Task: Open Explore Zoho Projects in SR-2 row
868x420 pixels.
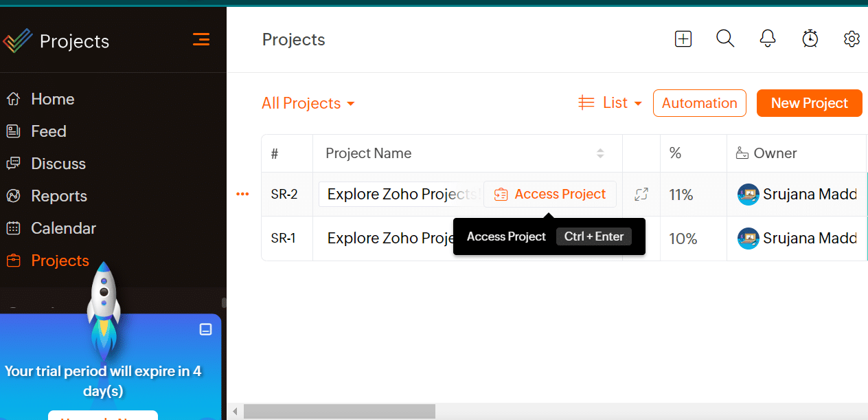Action: (403, 195)
